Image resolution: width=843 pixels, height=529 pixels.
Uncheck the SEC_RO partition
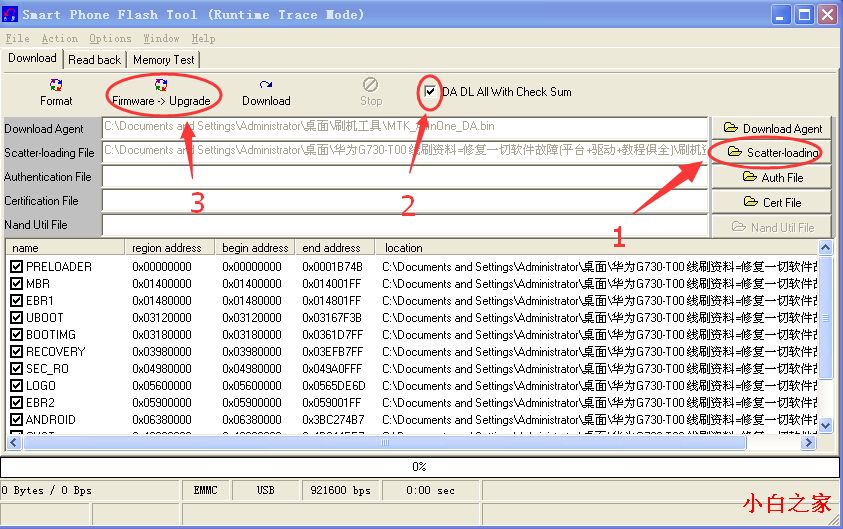(x=17, y=369)
